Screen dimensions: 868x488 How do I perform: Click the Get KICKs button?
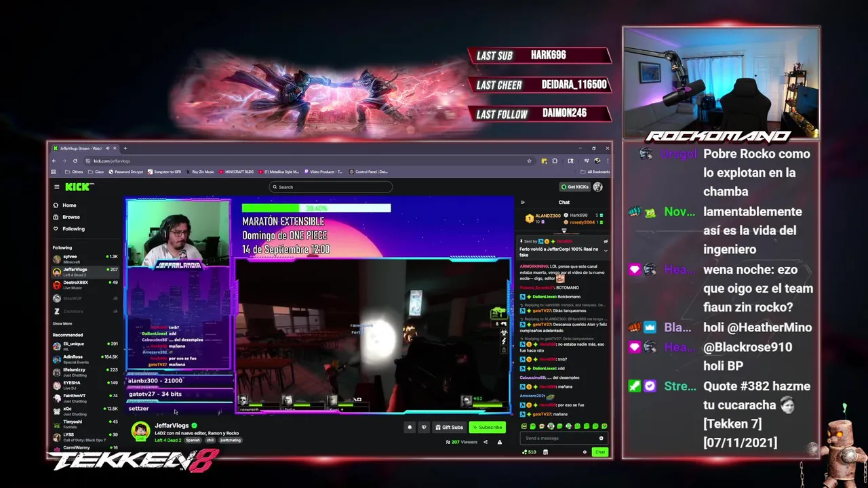click(574, 187)
